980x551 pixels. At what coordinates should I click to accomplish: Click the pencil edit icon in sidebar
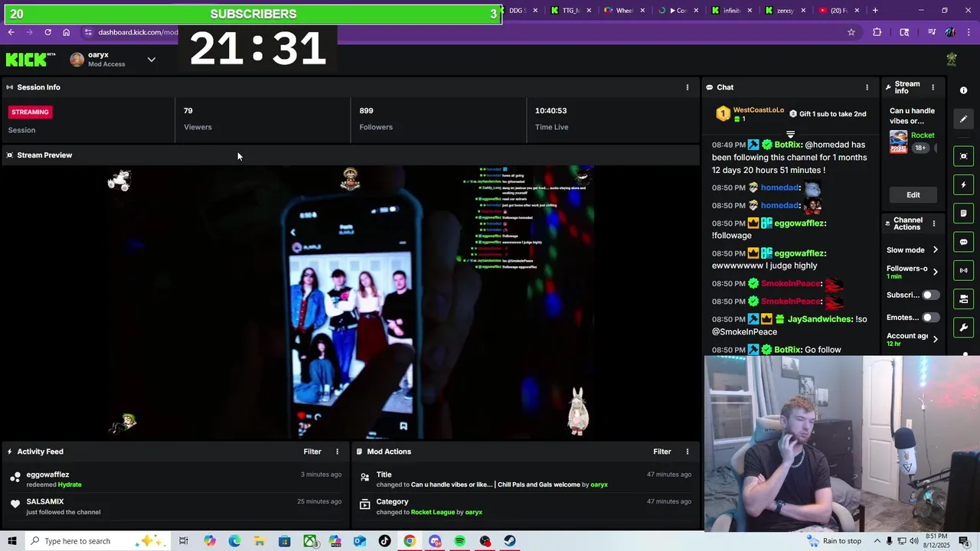[964, 119]
